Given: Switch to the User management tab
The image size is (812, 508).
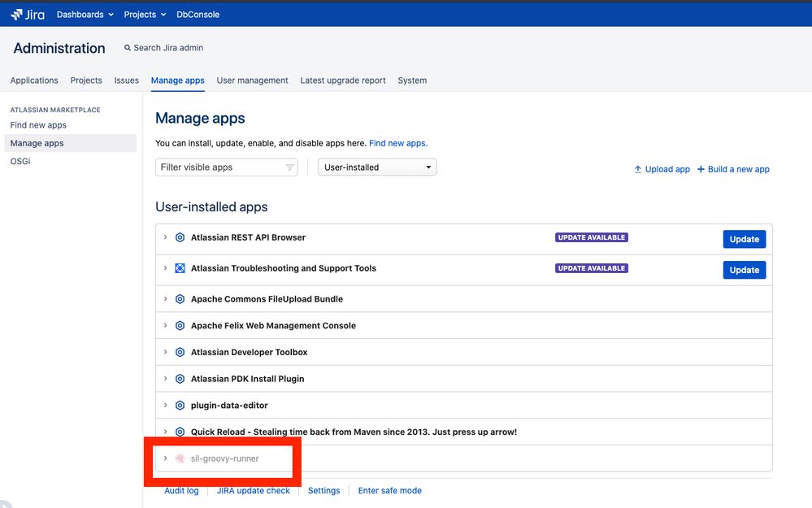Looking at the screenshot, I should [x=252, y=80].
